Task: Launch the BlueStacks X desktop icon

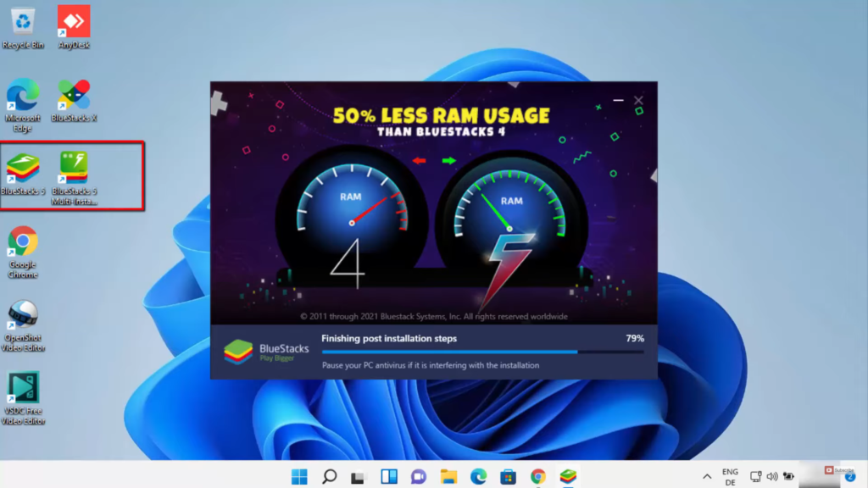Action: (74, 97)
